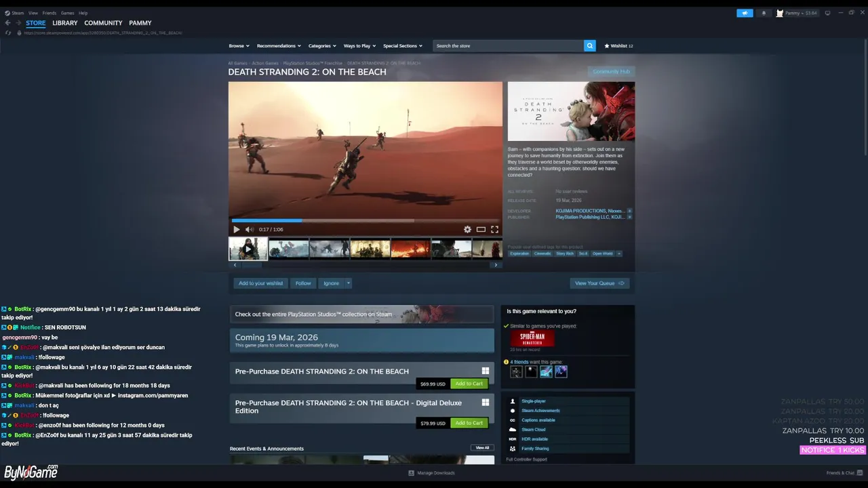Screen dimensions: 868x488
Task: Click the Wishlist link
Action: (618, 45)
